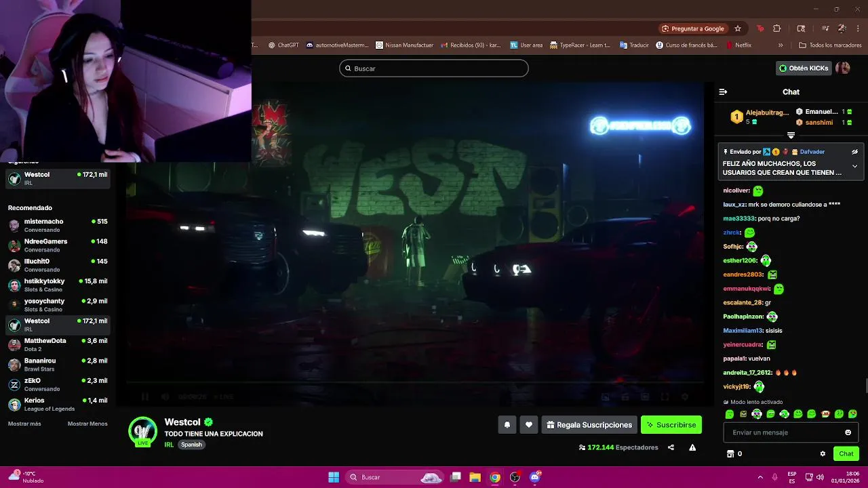The image size is (868, 488).
Task: Open NdreeGamers channel in sidebar
Action: tap(58, 245)
